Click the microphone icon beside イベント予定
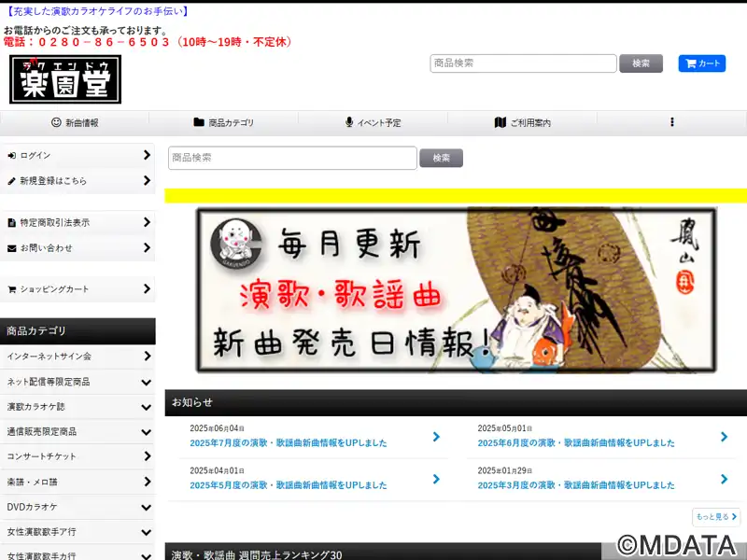The height and width of the screenshot is (560, 747). [x=349, y=122]
